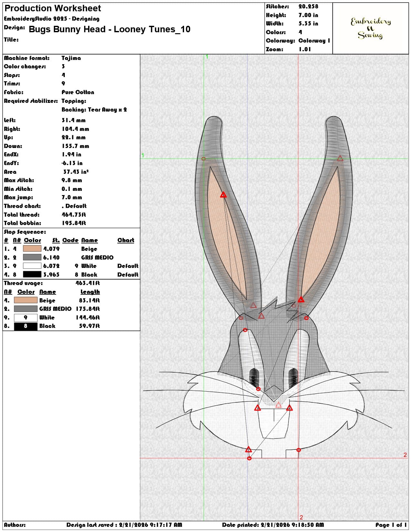
Task: Select the design name Bugs Bunny Head - Looney Tunes_10
Action: [110, 29]
